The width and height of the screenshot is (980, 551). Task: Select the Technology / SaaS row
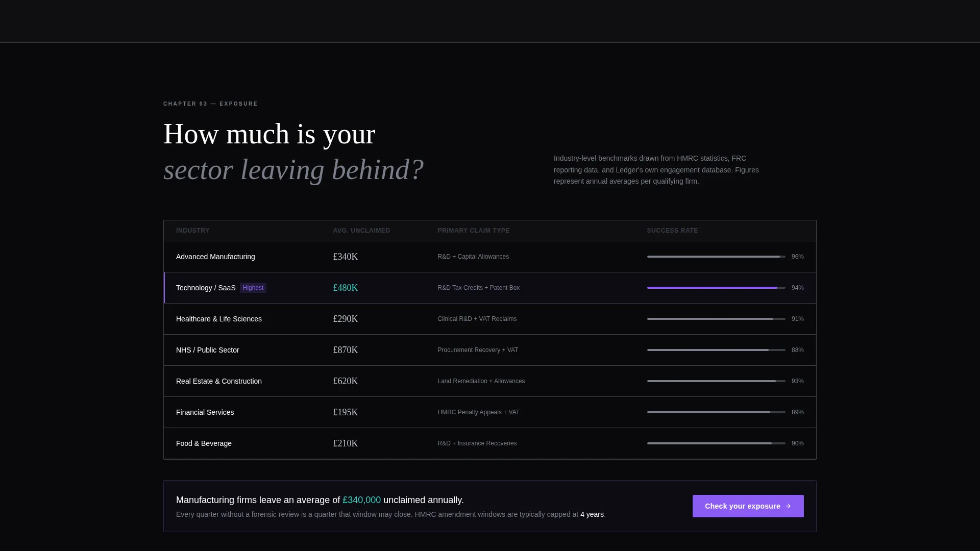(490, 288)
